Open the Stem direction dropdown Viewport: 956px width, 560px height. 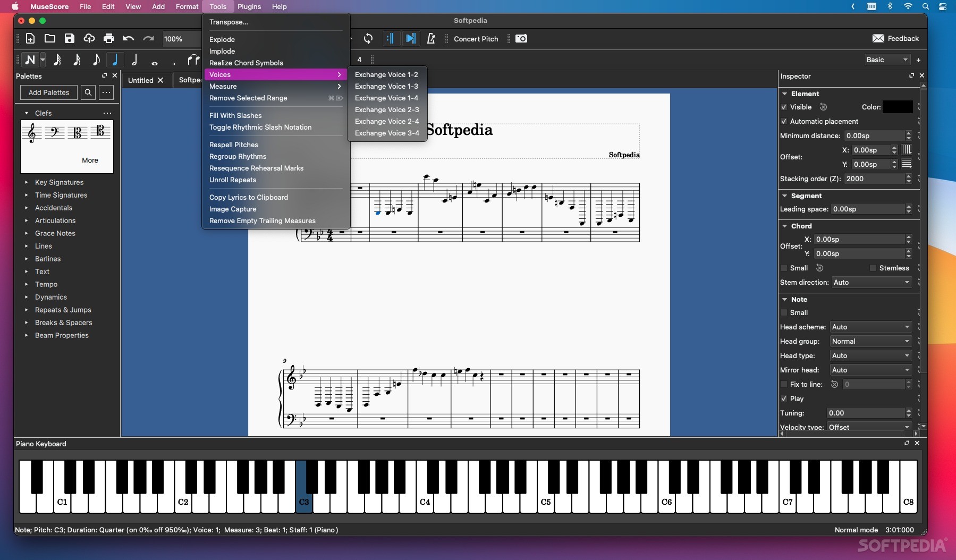pos(872,282)
